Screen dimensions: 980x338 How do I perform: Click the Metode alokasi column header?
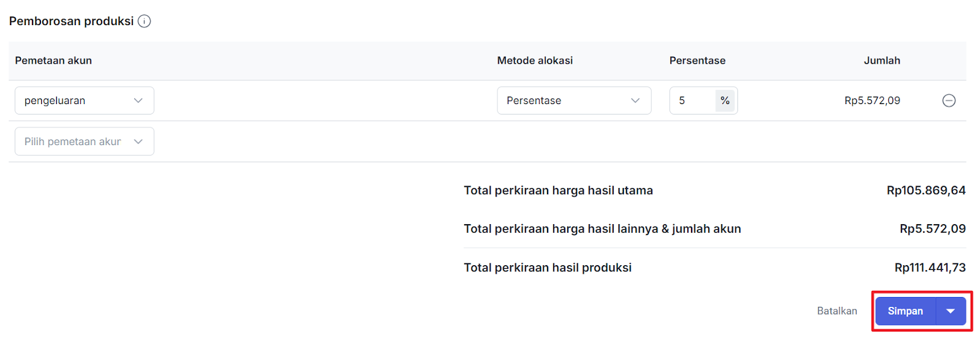pos(535,61)
